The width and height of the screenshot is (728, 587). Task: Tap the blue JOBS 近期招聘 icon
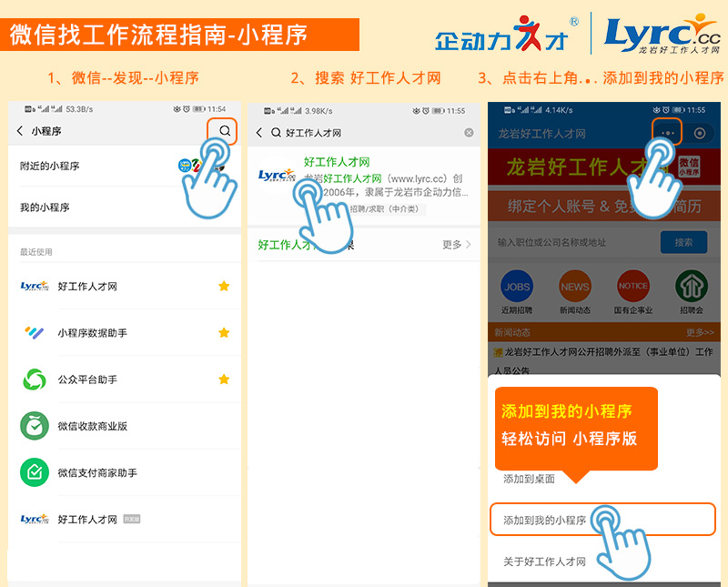point(516,287)
